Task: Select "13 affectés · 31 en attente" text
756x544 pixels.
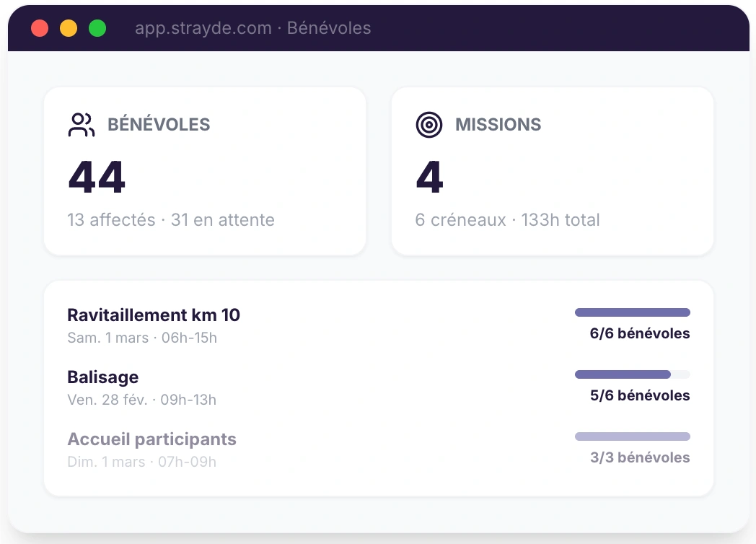Action: (171, 220)
